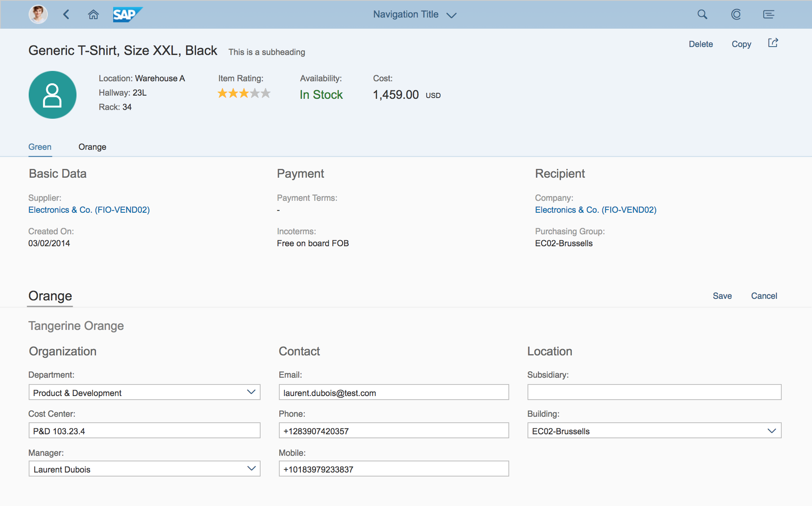The height and width of the screenshot is (506, 812).
Task: Click the Location: Warehouse A text
Action: tap(142, 78)
